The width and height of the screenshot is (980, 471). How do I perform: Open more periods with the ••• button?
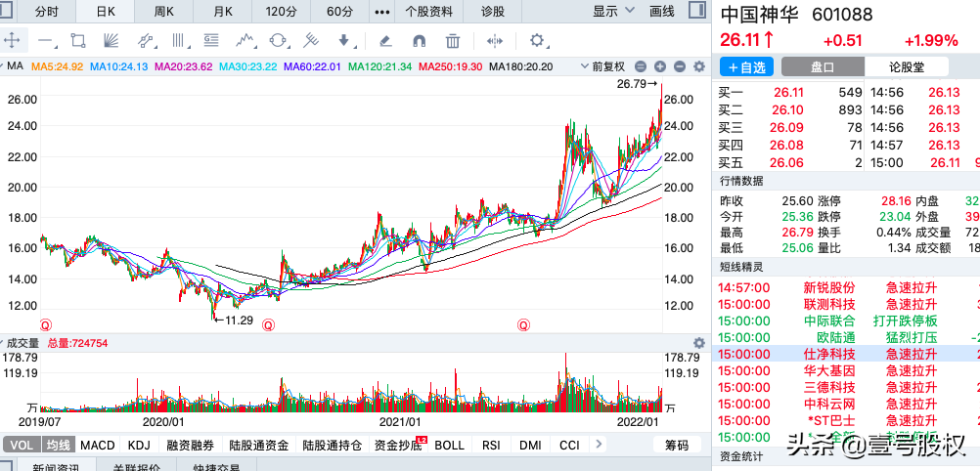tap(381, 12)
